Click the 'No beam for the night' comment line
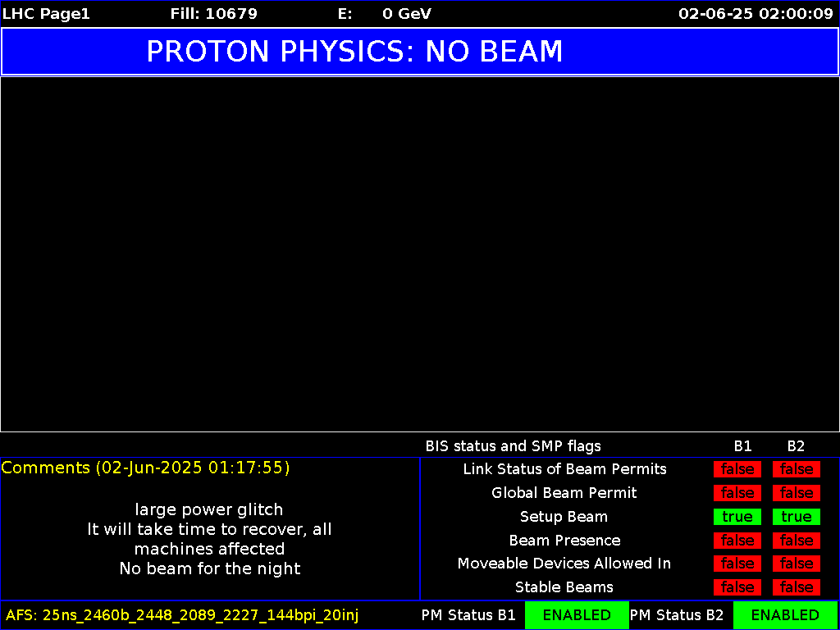840x630 pixels. click(x=209, y=568)
